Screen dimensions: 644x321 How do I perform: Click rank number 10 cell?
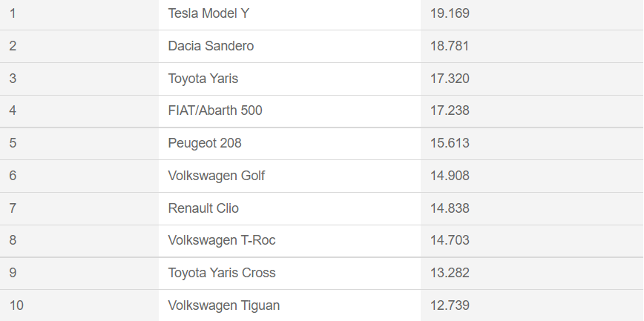[x=16, y=305]
